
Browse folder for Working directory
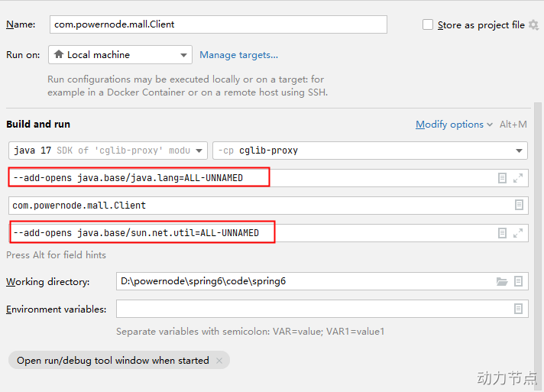pos(502,281)
